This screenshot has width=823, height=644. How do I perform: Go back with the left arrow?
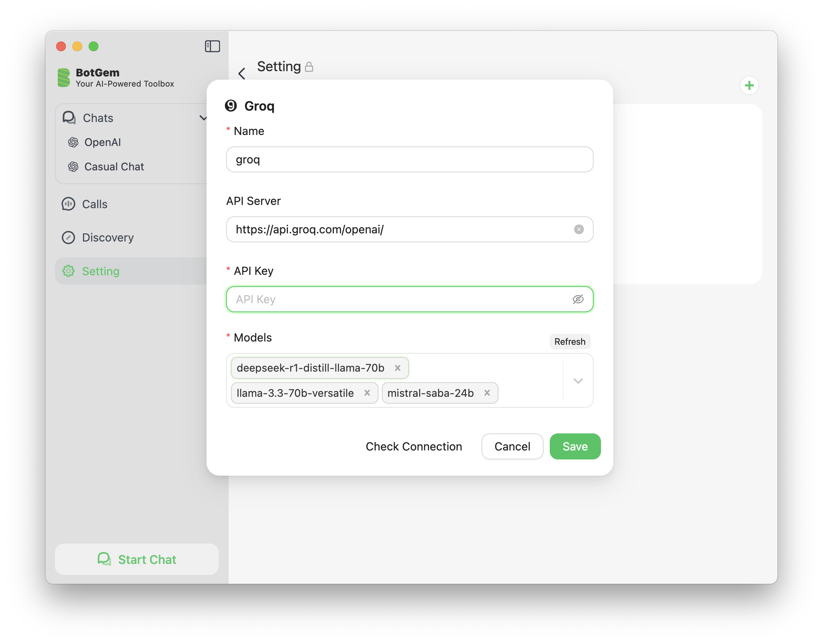tap(242, 74)
